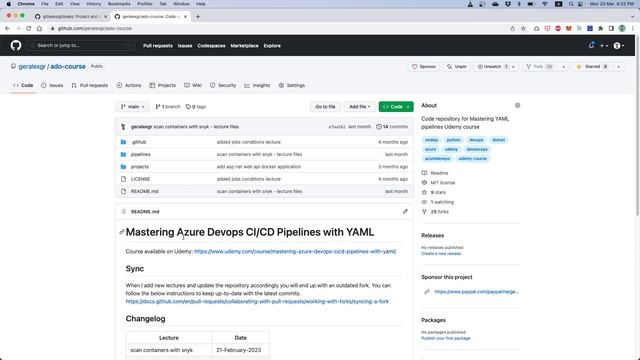Toggle the Starred button
Screen dimensions: 640x360
point(592,67)
